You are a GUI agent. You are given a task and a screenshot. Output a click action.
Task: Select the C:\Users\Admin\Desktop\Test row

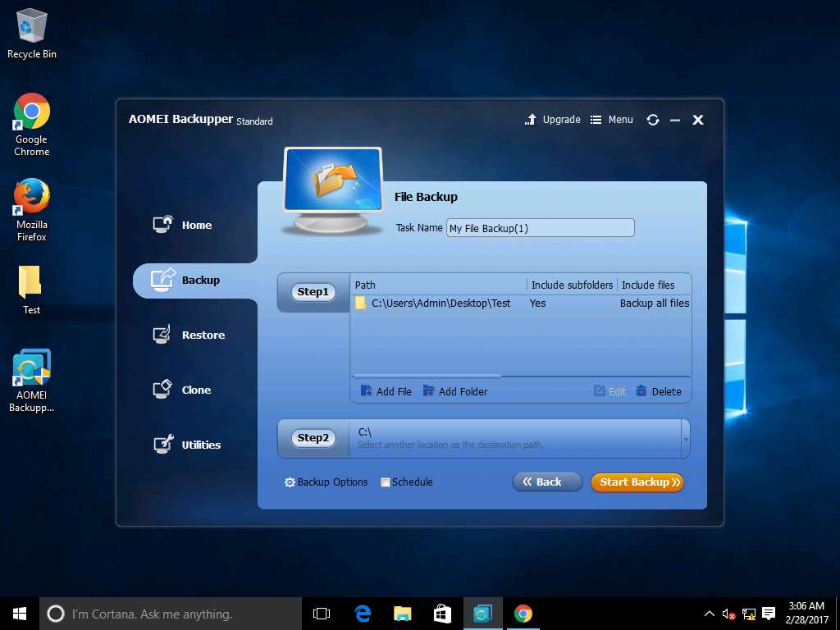point(521,304)
